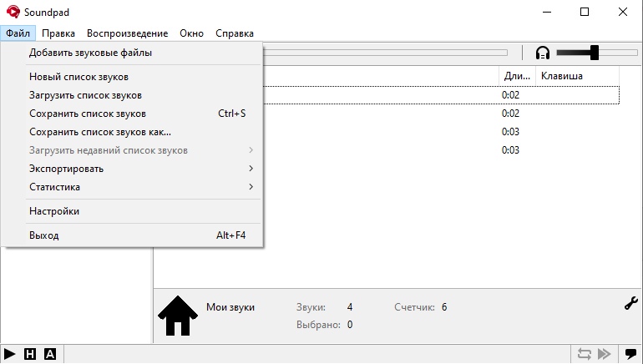The width and height of the screenshot is (643, 364).
Task: Open the speech bubble icon at bottom right
Action: coord(630,353)
